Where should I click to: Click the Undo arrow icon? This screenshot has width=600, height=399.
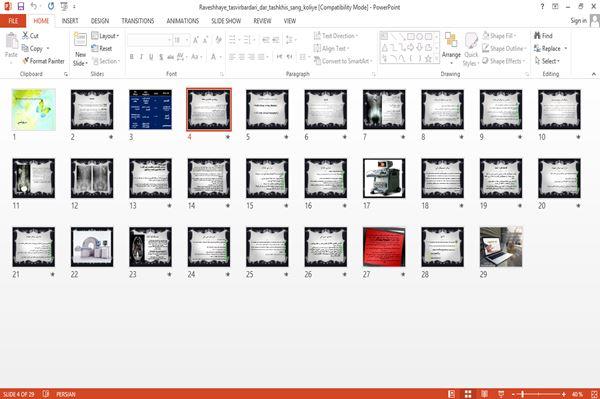coord(34,6)
